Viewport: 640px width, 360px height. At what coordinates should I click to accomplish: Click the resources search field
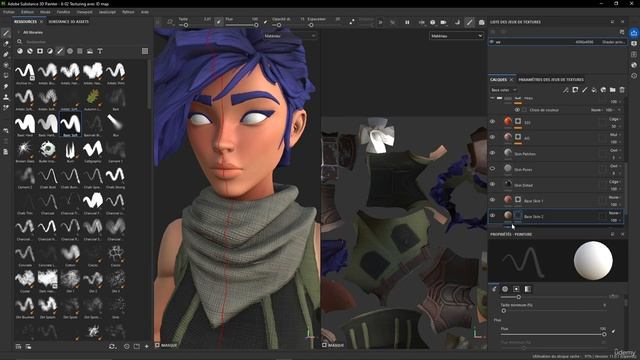(x=82, y=42)
